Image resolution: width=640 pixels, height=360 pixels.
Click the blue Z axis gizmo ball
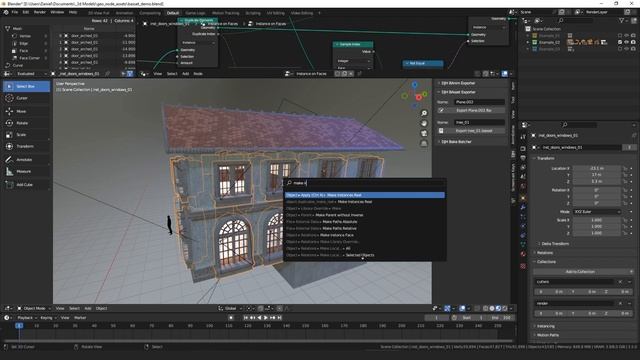[415, 85]
